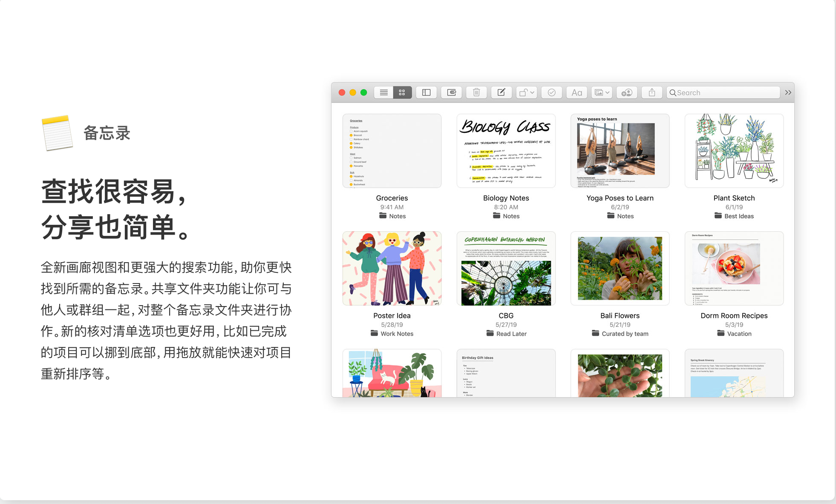
Task: Open the lock note dropdown
Action: [x=527, y=92]
